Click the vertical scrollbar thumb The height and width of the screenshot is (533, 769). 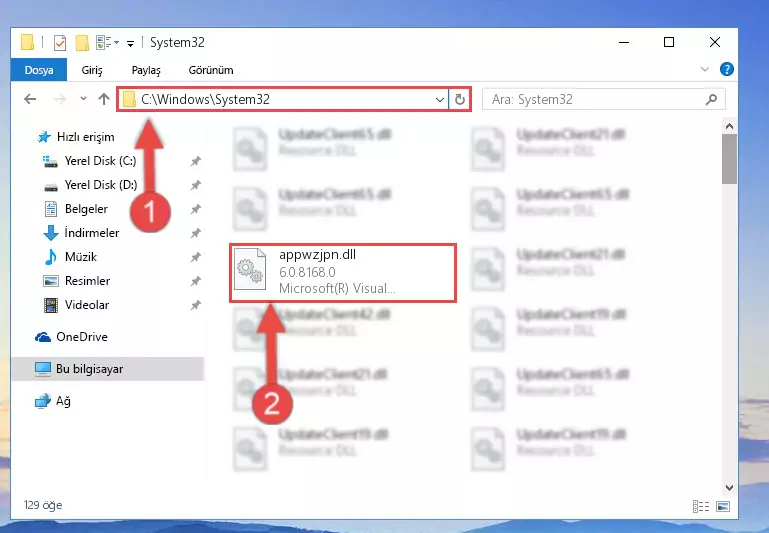tap(729, 159)
